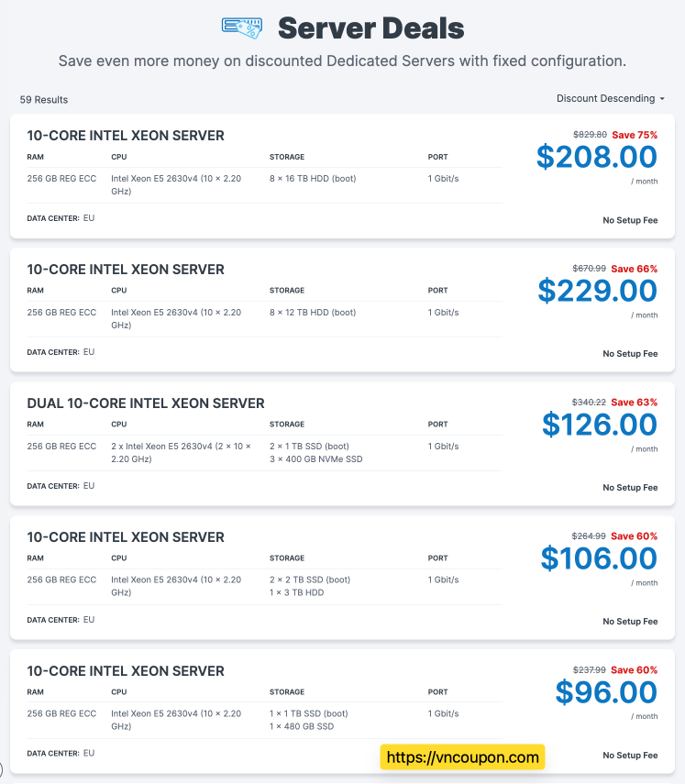
Task: Click the 59 Results count
Action: coord(44,99)
